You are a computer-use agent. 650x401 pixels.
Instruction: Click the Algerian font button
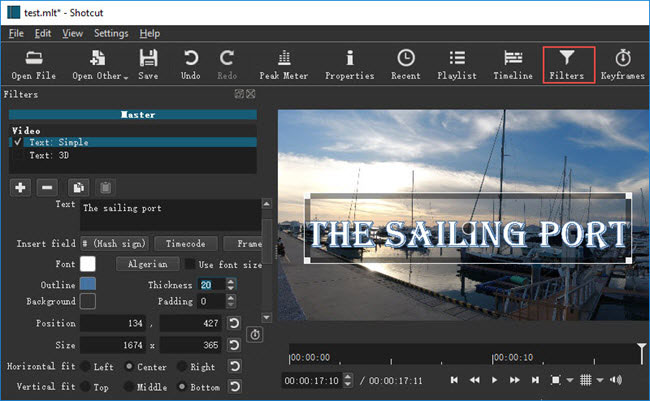pos(147,264)
